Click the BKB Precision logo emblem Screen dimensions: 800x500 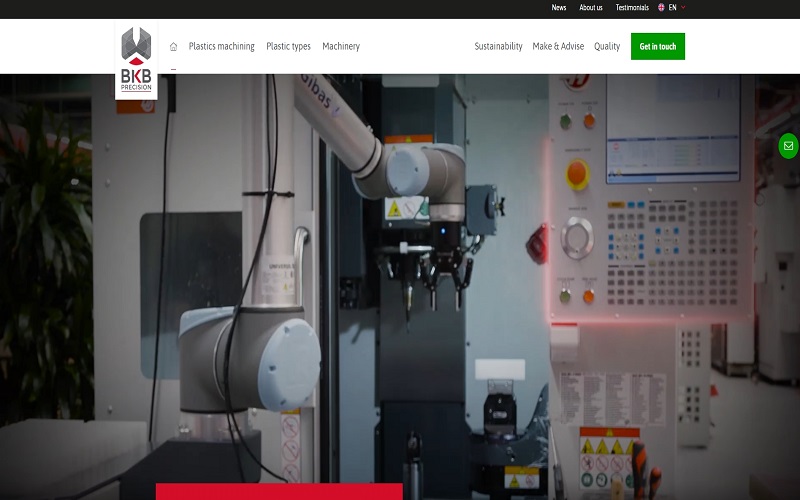pyautogui.click(x=136, y=44)
